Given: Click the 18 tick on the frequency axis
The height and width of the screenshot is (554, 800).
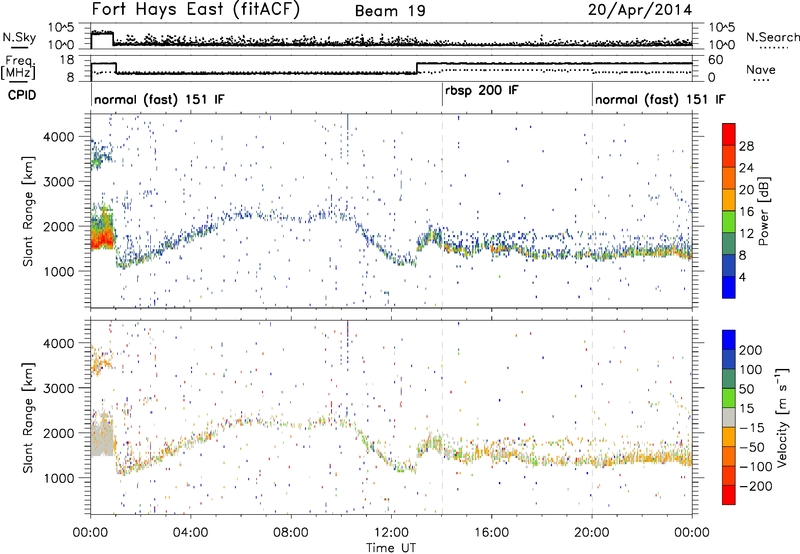Looking at the screenshot, I should tap(68, 60).
